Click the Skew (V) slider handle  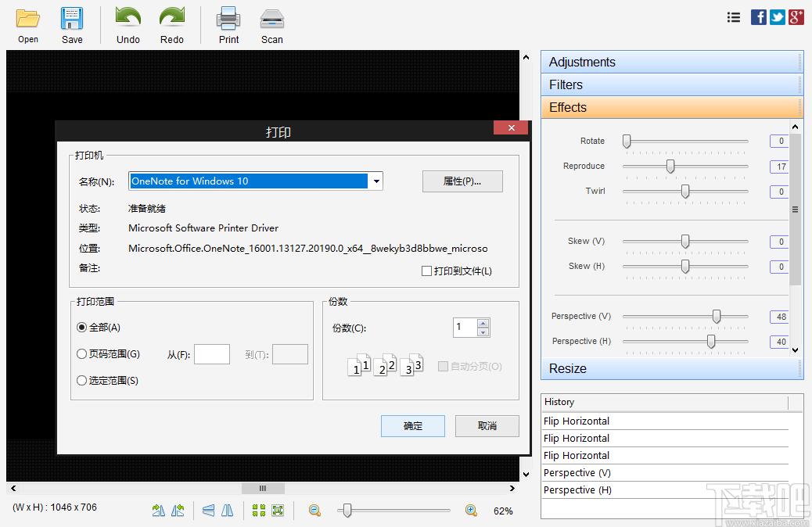click(x=685, y=242)
